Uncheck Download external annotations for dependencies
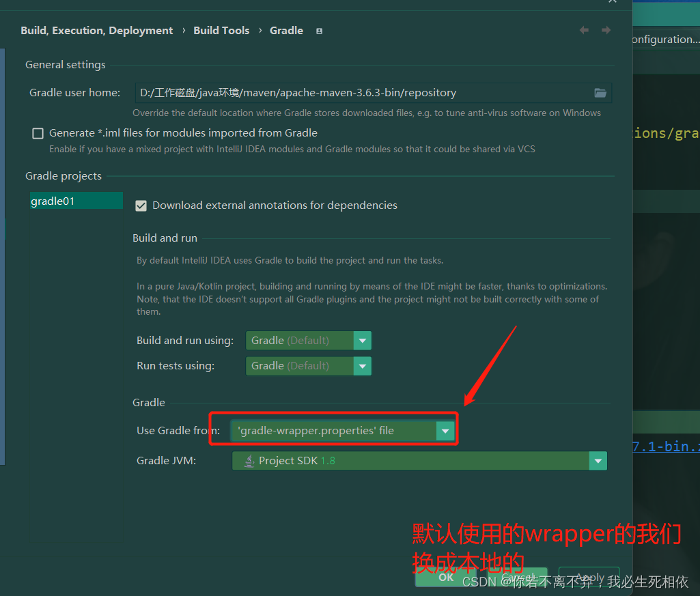Screen dimensions: 700x596 point(141,205)
